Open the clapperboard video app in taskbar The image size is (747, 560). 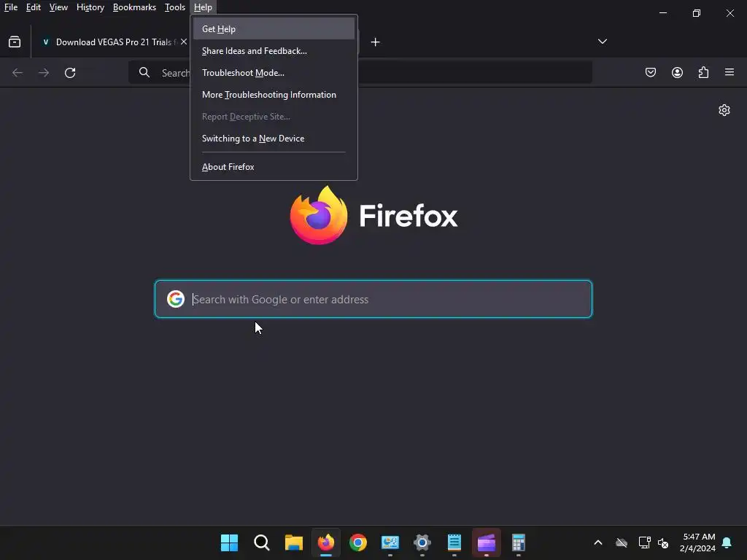coord(487,542)
